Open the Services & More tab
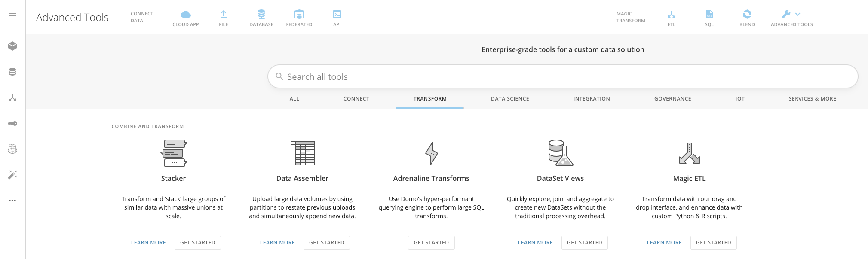 [813, 99]
